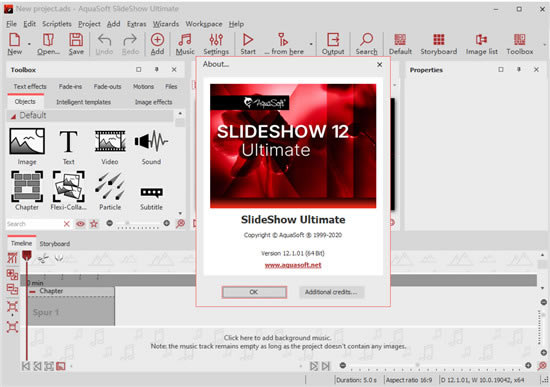Collapse the Chapter in timeline
550x387 pixels.
point(33,292)
